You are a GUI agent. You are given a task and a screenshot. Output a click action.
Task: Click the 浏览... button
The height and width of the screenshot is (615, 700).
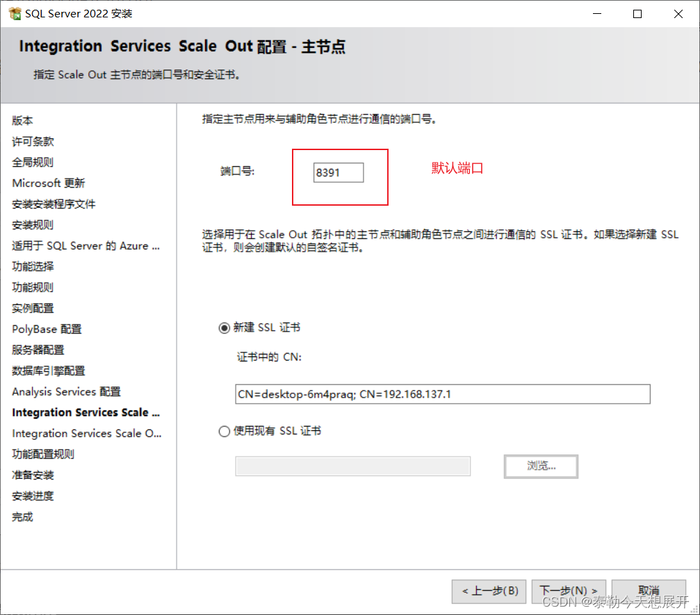(x=541, y=466)
